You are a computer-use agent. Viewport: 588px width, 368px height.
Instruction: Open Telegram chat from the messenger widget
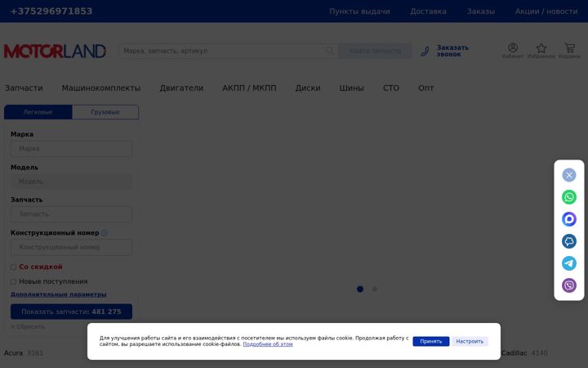[569, 263]
